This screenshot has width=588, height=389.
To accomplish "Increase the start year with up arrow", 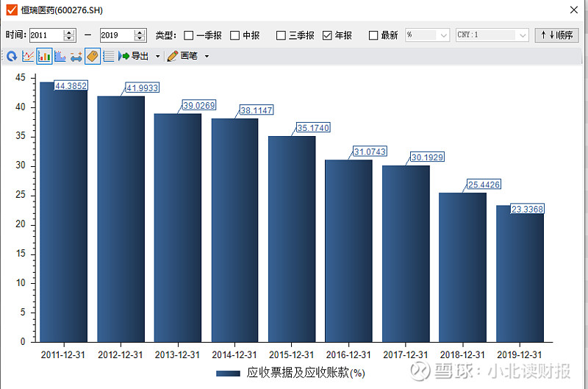I will tap(69, 32).
